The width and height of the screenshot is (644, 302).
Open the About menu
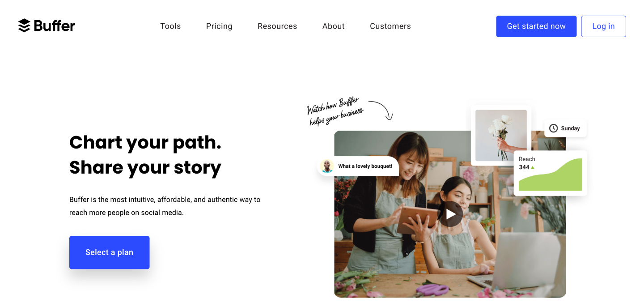coord(334,26)
